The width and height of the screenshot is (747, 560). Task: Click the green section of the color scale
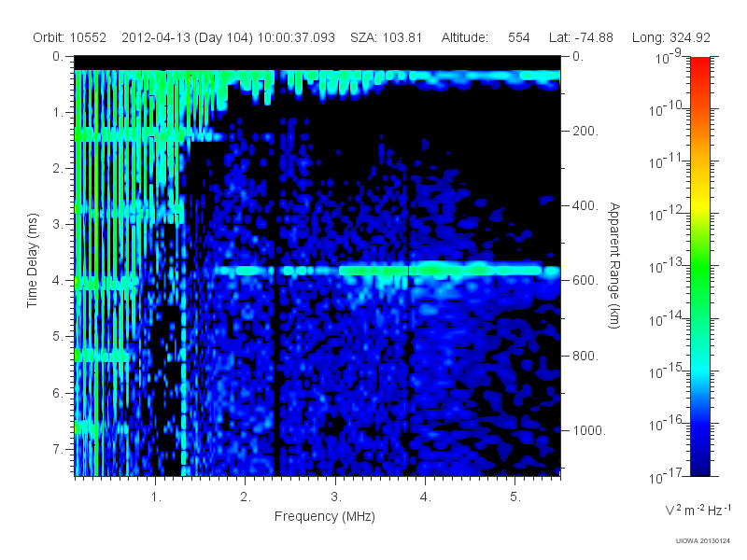(x=699, y=278)
